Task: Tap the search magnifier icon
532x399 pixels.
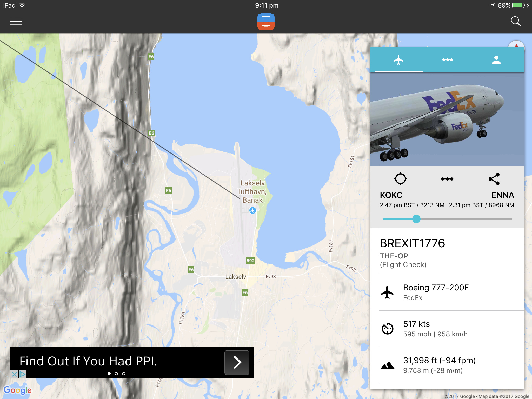Action: point(516,21)
